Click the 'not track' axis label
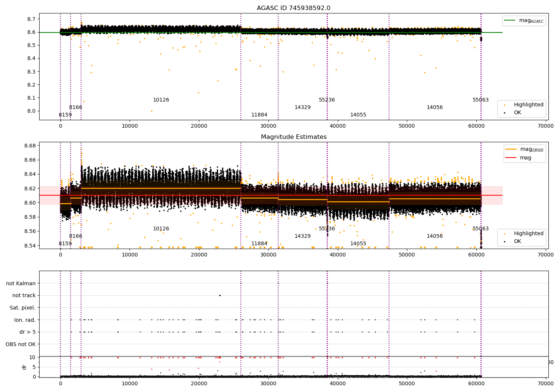 coord(24,295)
